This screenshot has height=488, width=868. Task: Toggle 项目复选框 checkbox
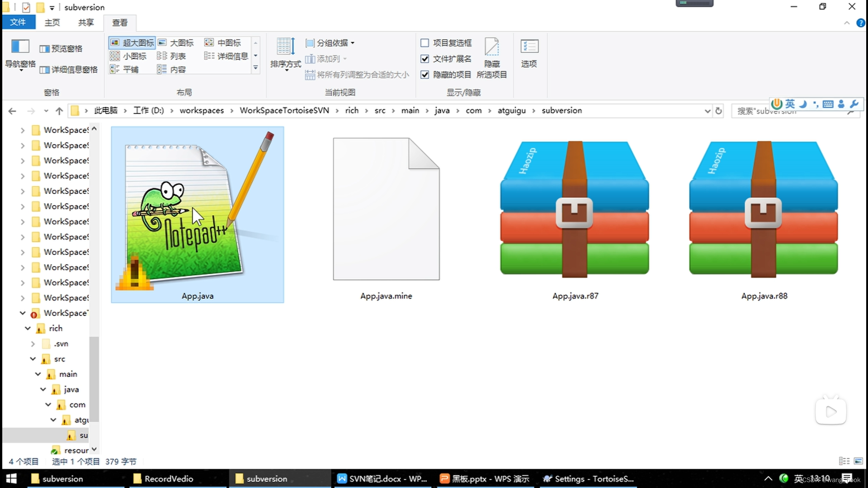click(x=425, y=43)
